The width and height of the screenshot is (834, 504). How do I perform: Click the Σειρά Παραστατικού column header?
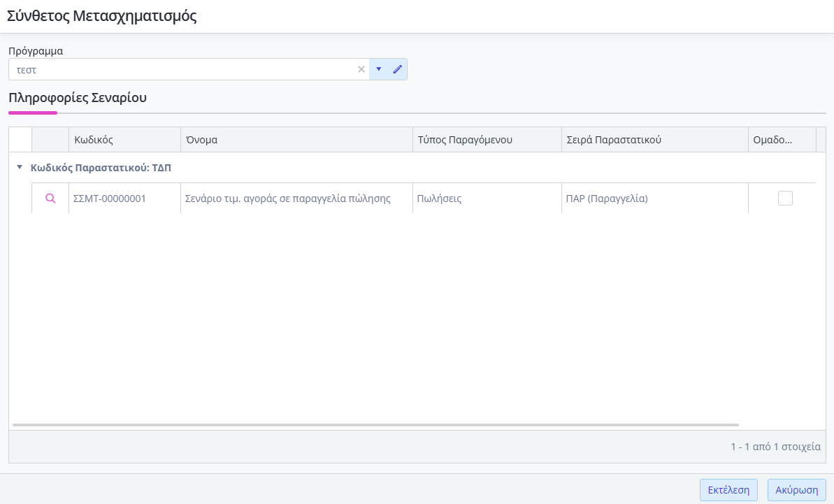pos(614,140)
